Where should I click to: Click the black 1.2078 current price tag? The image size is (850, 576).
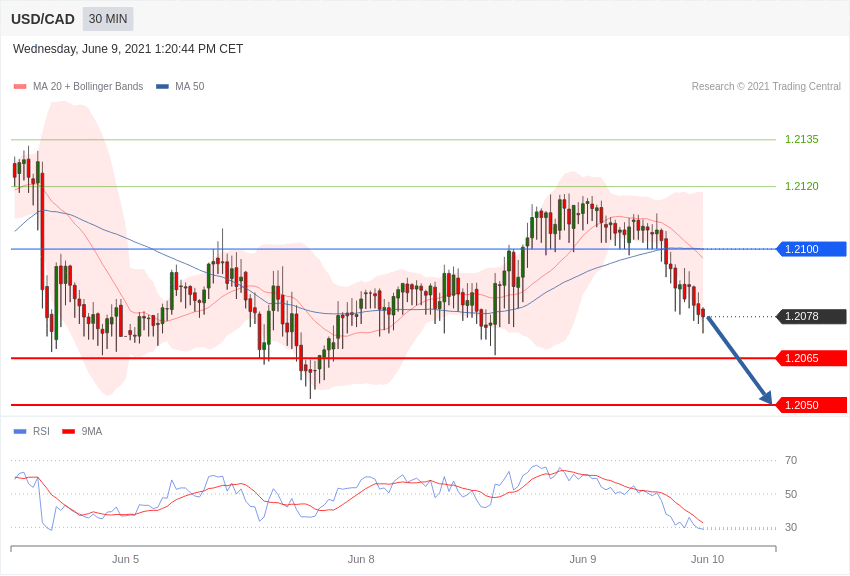tap(811, 316)
